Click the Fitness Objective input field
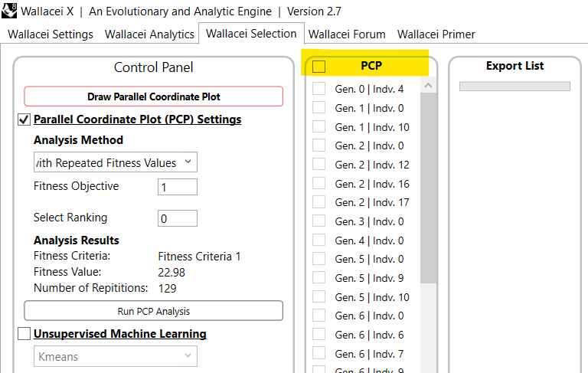Screen dimensions: 588x373 pos(178,187)
